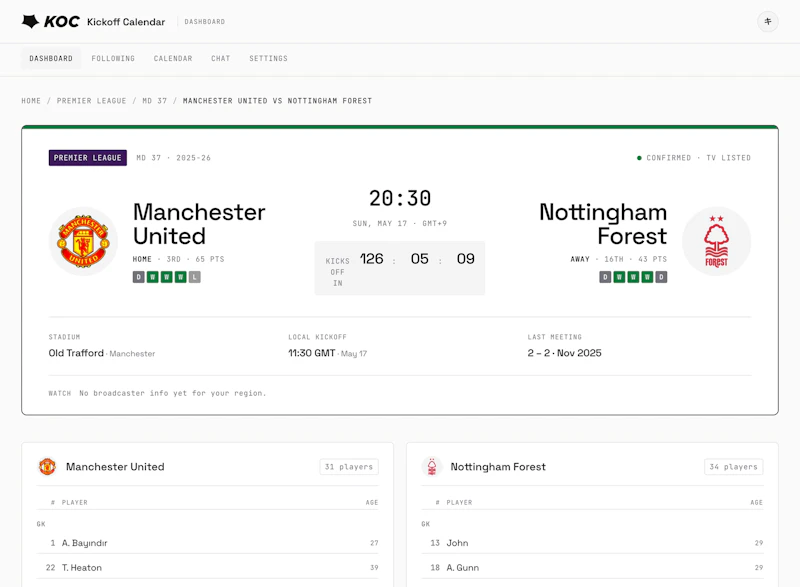Image resolution: width=800 pixels, height=587 pixels.
Task: Click the Confirmed status indicator
Action: click(x=664, y=158)
